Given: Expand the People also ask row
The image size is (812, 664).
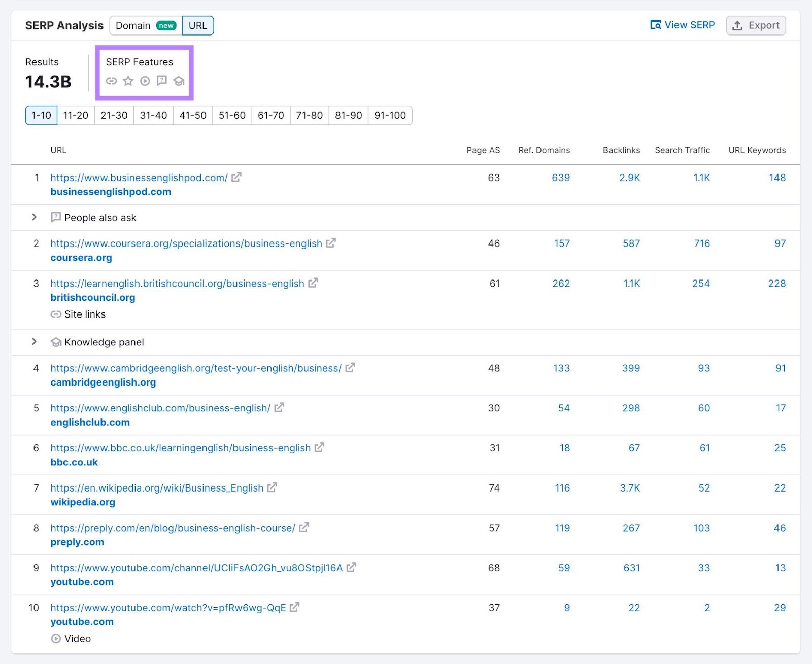Looking at the screenshot, I should pyautogui.click(x=34, y=217).
